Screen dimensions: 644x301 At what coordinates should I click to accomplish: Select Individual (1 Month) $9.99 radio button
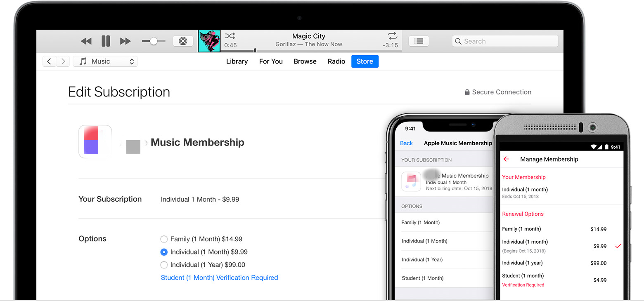click(164, 252)
